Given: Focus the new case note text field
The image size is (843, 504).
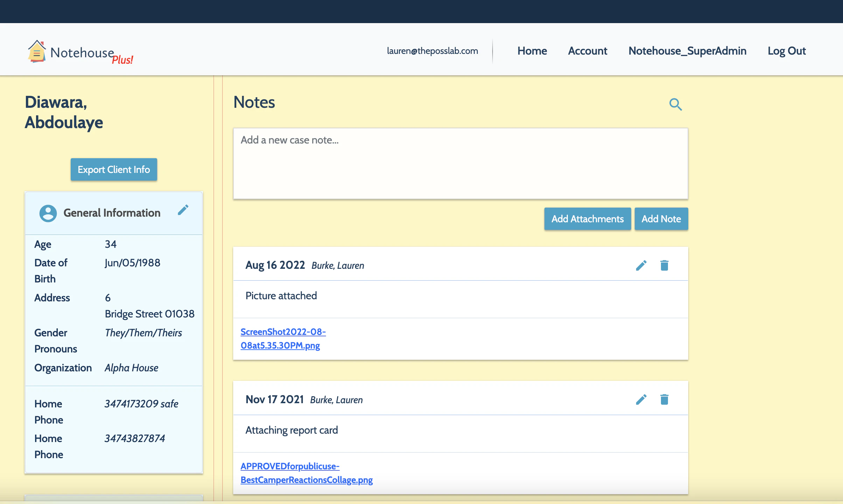Looking at the screenshot, I should point(460,163).
